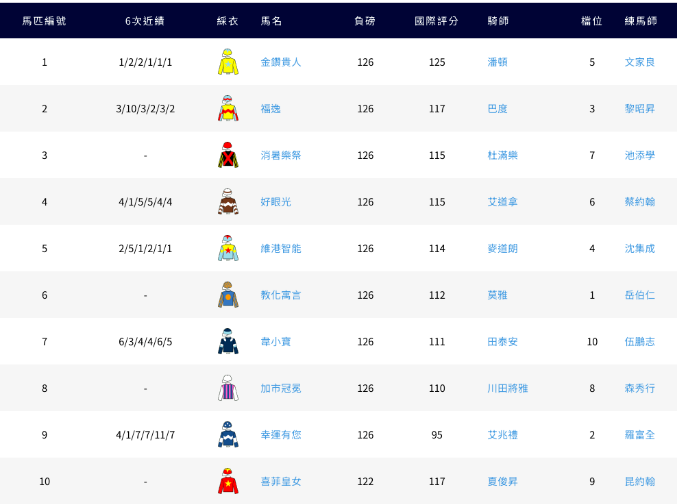Click the navy silk icon beside 韋小寶
The width and height of the screenshot is (677, 504).
(228, 341)
